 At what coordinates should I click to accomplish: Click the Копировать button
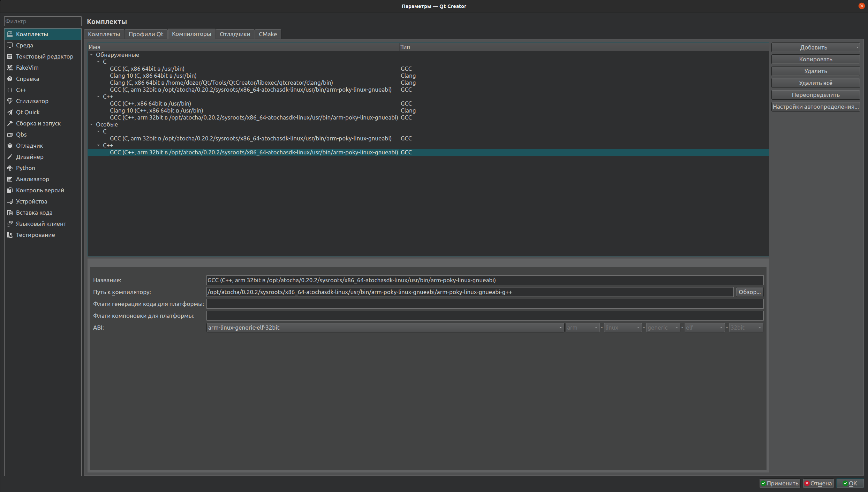(815, 59)
